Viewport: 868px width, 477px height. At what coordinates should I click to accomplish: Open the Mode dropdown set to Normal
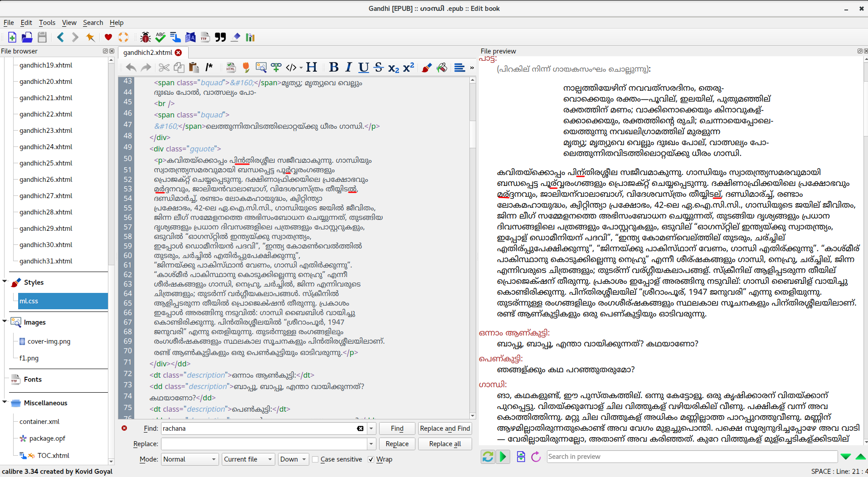190,459
